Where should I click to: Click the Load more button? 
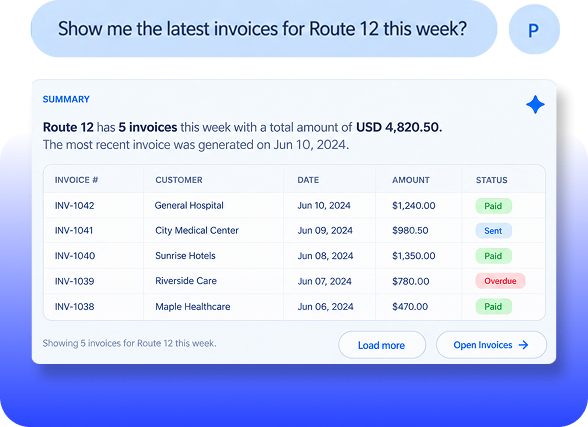[382, 345]
